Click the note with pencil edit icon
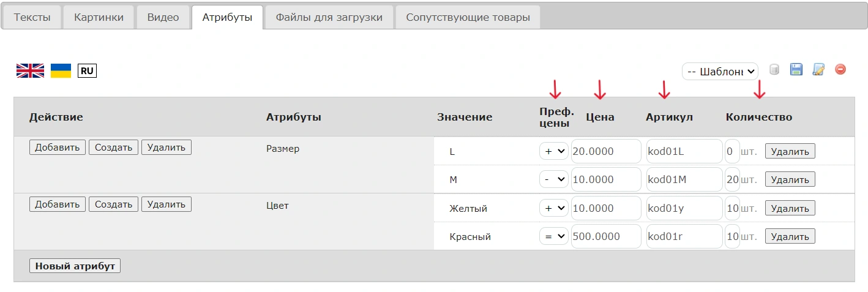Image resolution: width=868 pixels, height=292 pixels. (818, 70)
